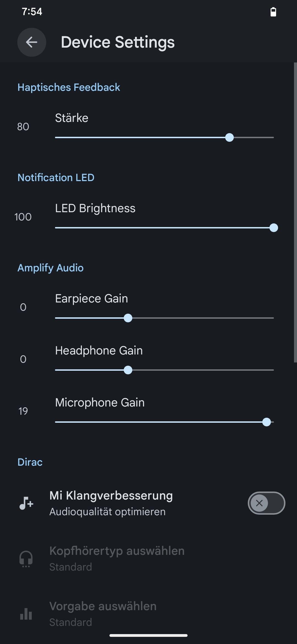This screenshot has width=297, height=644.
Task: Click the vertical scrollbar on the right edge
Action: [x=295, y=212]
